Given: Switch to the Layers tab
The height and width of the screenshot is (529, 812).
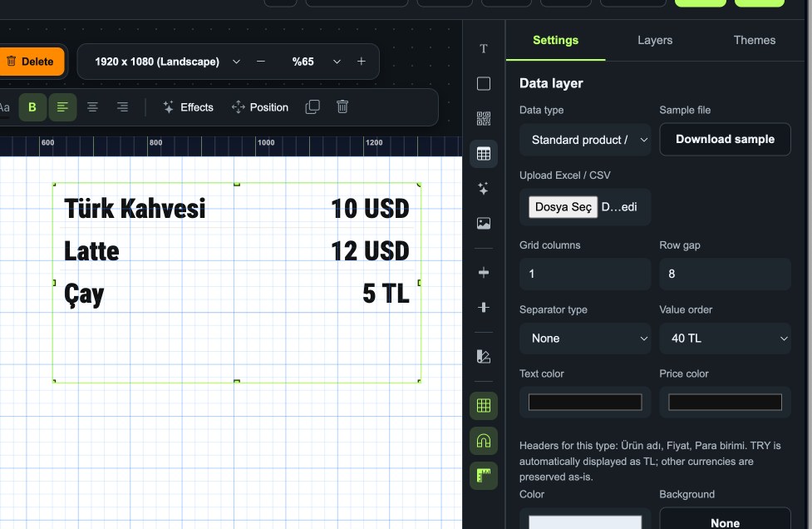Looking at the screenshot, I should click(x=655, y=41).
